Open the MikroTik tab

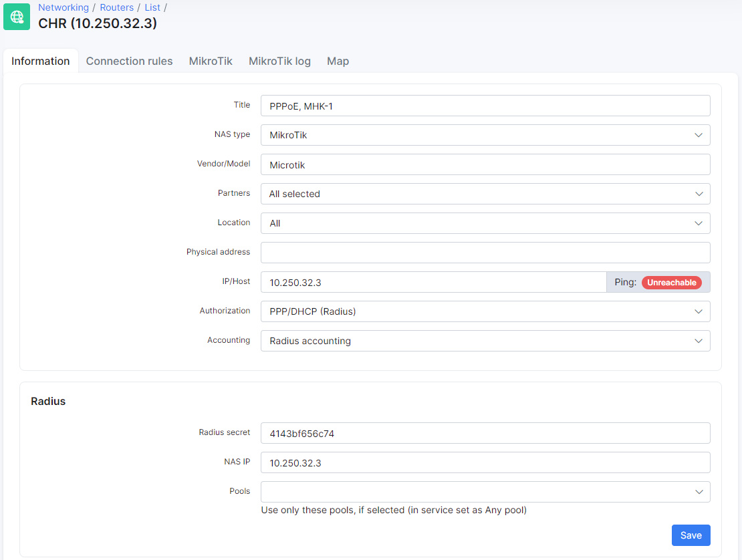(x=211, y=61)
